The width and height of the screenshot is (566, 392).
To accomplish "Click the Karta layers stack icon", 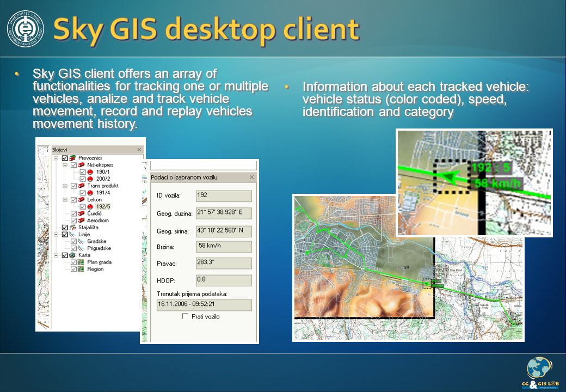I will pyautogui.click(x=72, y=255).
